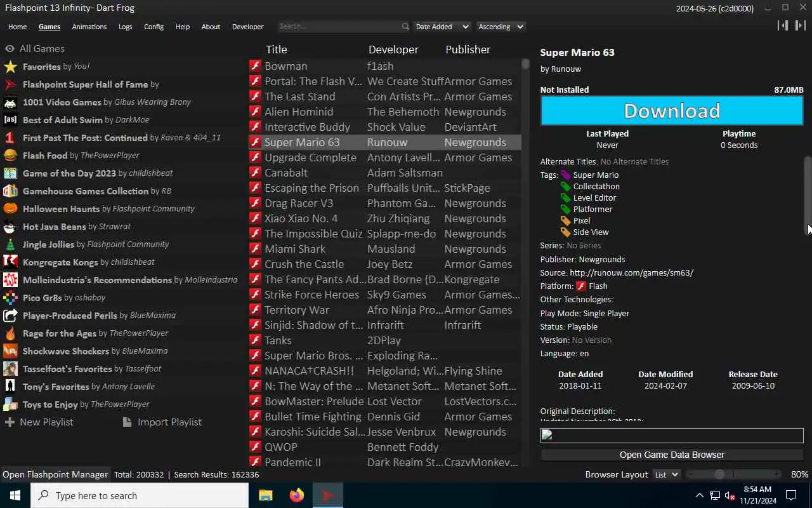The image size is (812, 508).
Task: Open Firefox from the taskbar
Action: [296, 495]
